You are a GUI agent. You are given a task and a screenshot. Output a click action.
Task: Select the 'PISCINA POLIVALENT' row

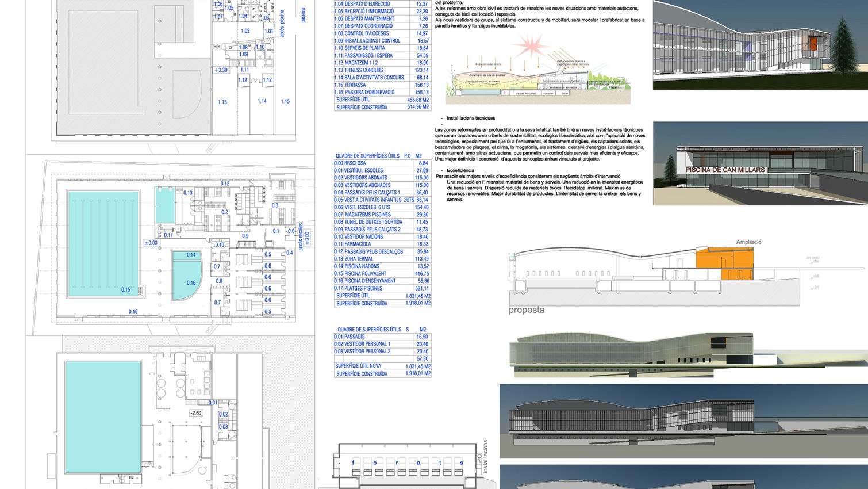[x=382, y=274]
